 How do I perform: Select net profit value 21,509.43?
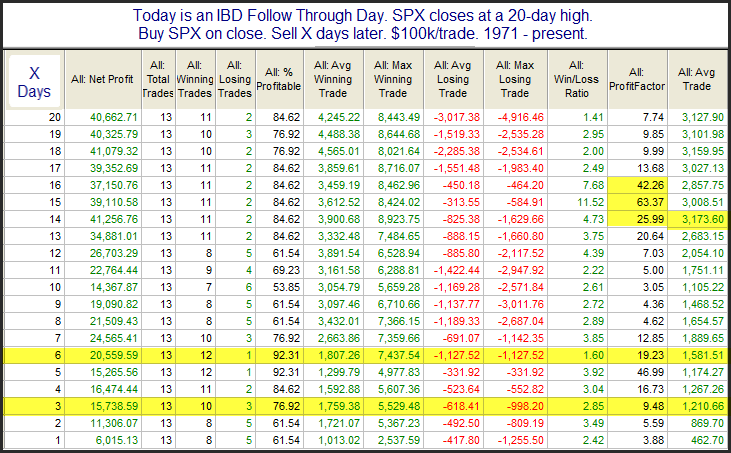tap(114, 322)
